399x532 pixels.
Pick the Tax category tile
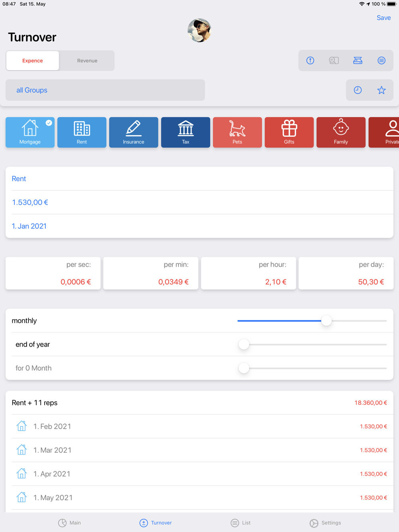pyautogui.click(x=186, y=132)
